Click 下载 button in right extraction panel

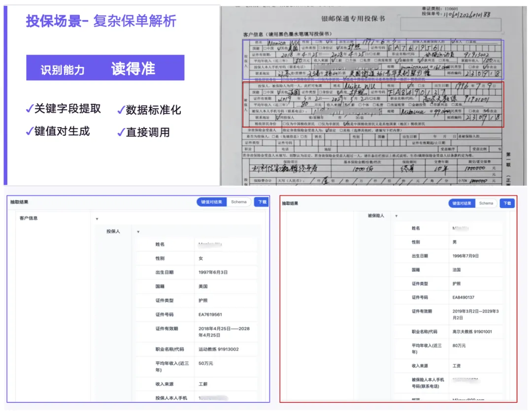point(507,203)
